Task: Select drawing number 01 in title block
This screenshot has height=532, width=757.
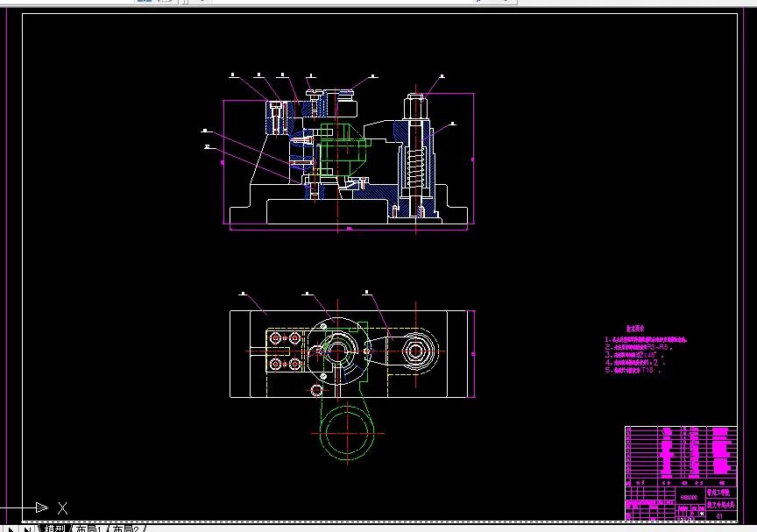Action: (x=719, y=516)
